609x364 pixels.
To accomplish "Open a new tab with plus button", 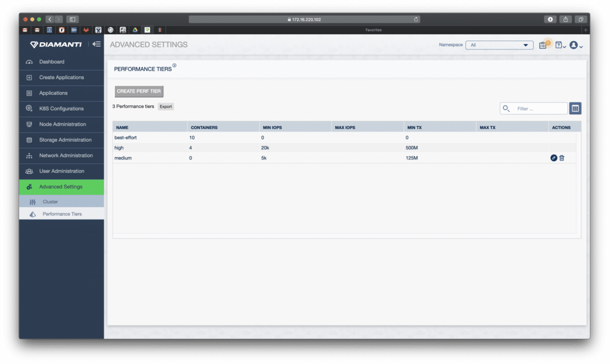I will pyautogui.click(x=585, y=30).
